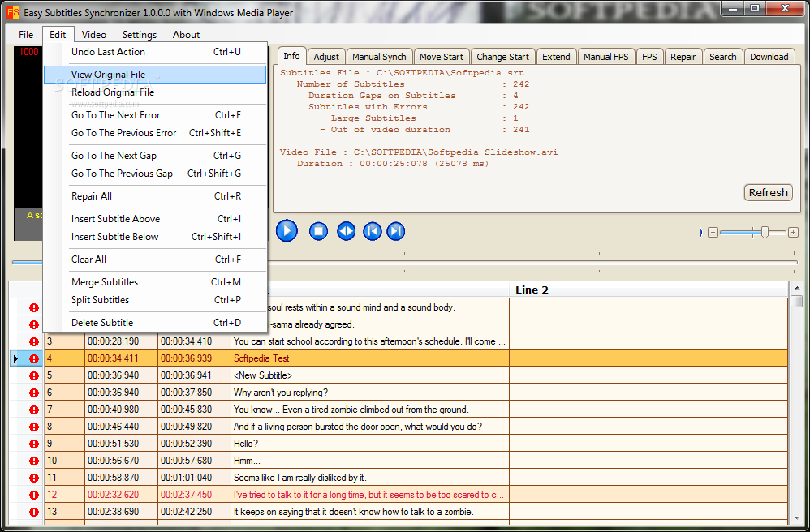Select the 'Softpedia Test' subtitle text
The height and width of the screenshot is (532, 810).
(261, 358)
